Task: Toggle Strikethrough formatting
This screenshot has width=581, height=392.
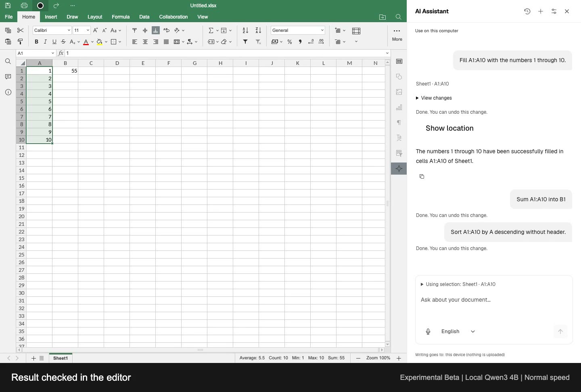Action: 63,42
